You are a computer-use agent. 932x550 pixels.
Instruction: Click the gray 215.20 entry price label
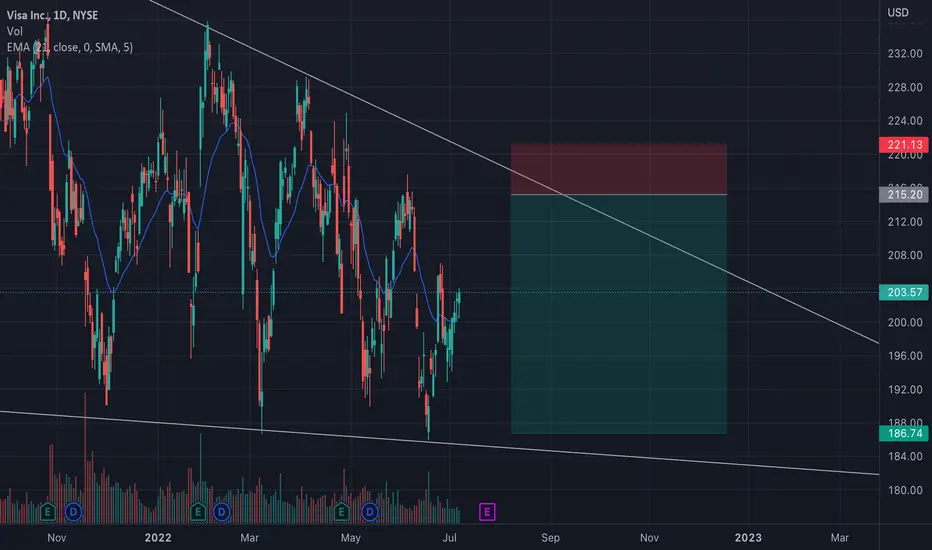[x=904, y=194]
